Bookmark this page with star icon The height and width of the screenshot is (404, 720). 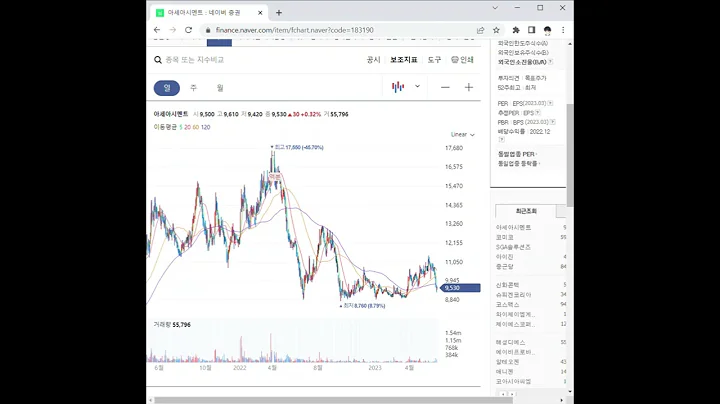pyautogui.click(x=496, y=30)
